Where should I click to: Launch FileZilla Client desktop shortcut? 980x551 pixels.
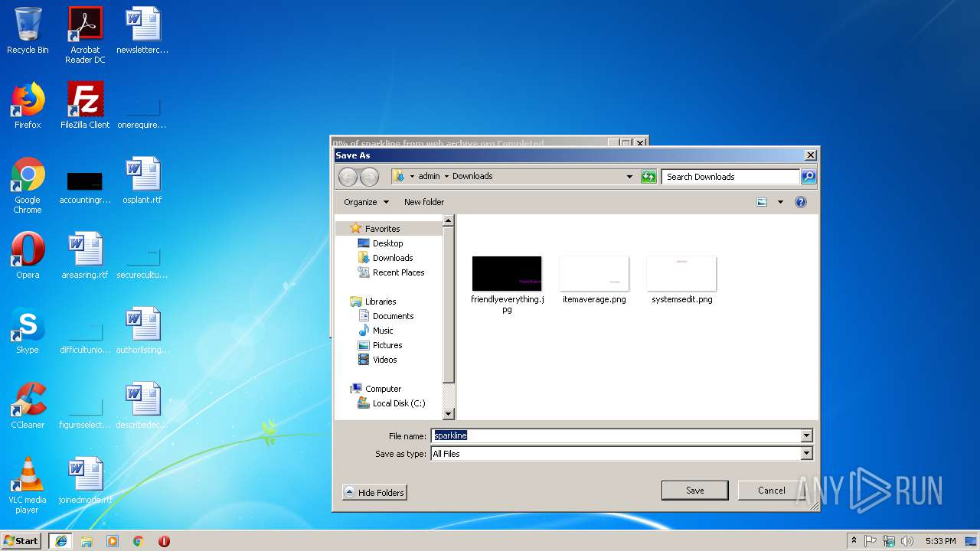pyautogui.click(x=85, y=106)
